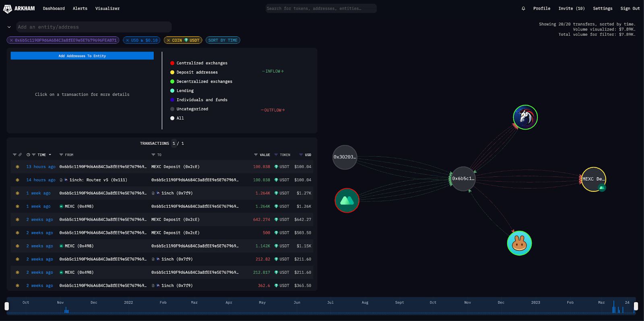Focus the token and address search field
The width and height of the screenshot is (644, 321).
321,8
